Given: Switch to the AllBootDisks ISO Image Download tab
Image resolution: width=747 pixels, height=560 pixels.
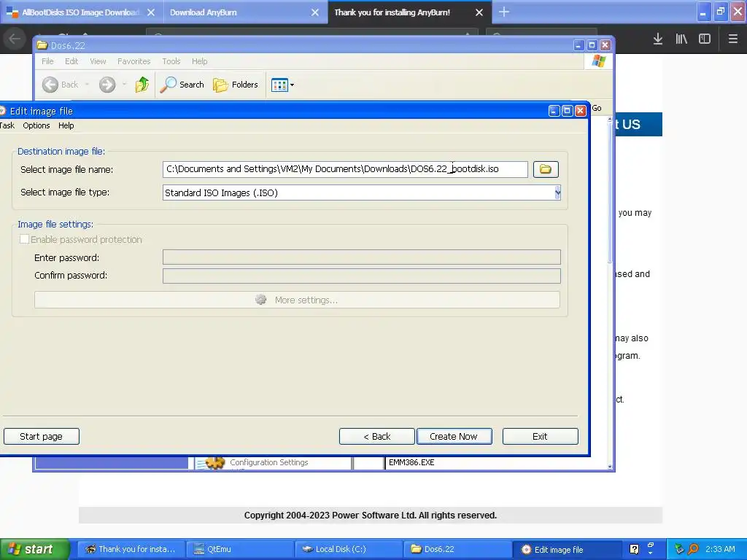Looking at the screenshot, I should point(80,12).
